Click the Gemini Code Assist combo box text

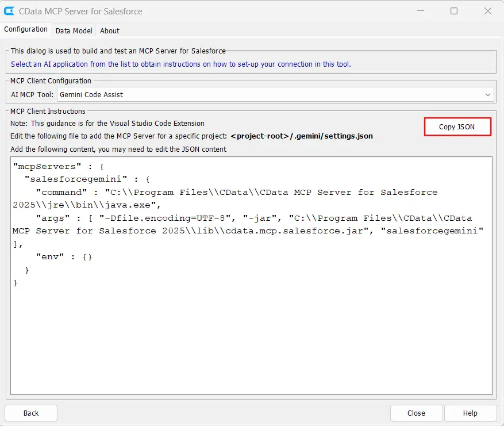pos(92,94)
